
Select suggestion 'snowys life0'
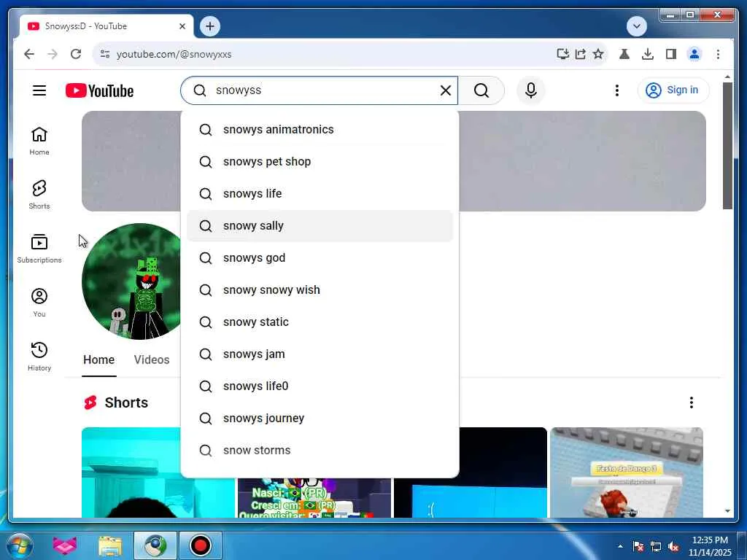320,386
